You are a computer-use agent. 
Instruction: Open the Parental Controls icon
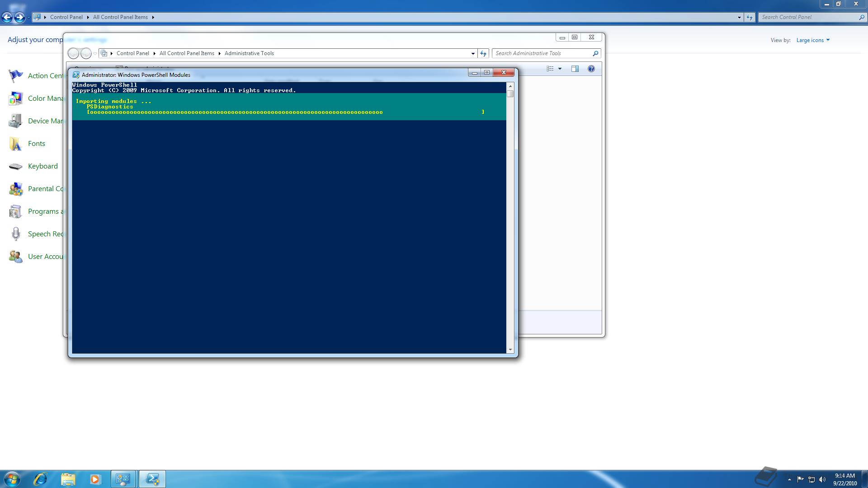click(16, 189)
